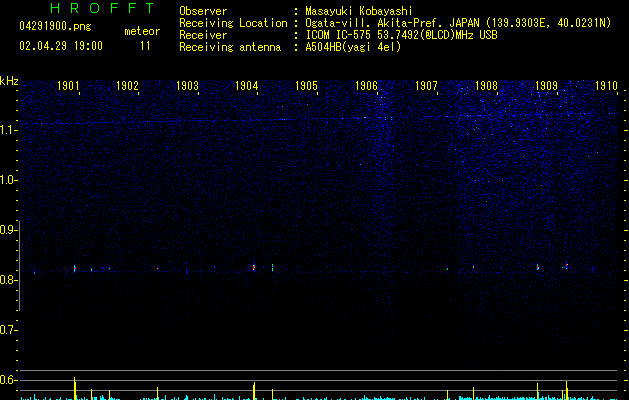Click the Receiving Location label

(x=233, y=23)
